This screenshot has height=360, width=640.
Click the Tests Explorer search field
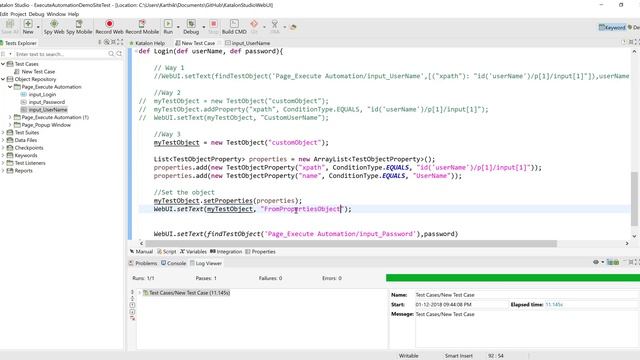click(x=60, y=54)
